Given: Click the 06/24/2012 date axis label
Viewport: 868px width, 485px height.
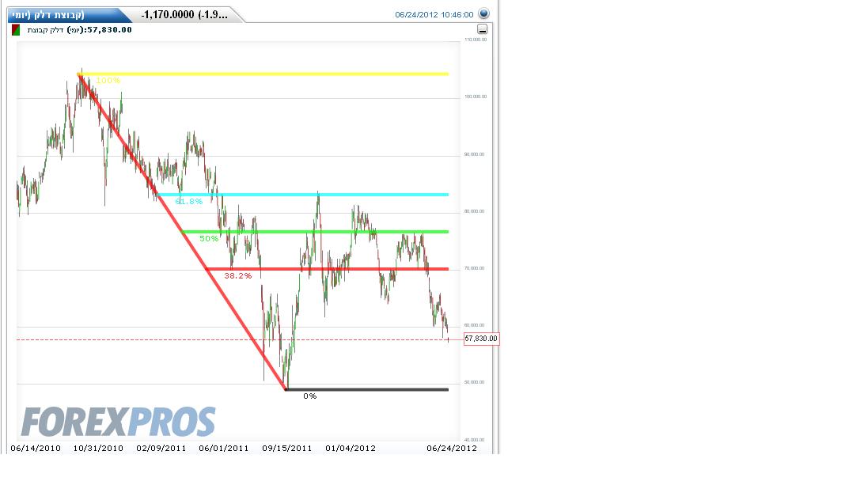Looking at the screenshot, I should (x=452, y=448).
